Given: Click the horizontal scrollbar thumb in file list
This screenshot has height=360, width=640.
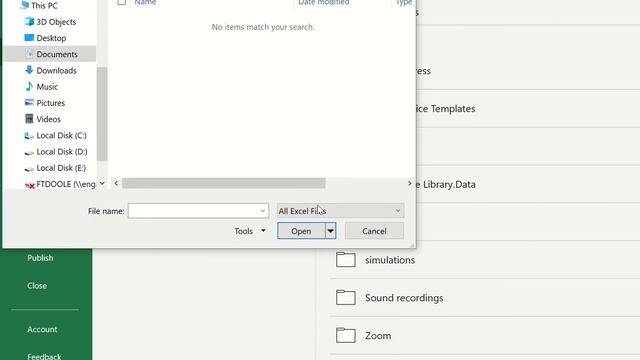Looking at the screenshot, I should point(224,184).
